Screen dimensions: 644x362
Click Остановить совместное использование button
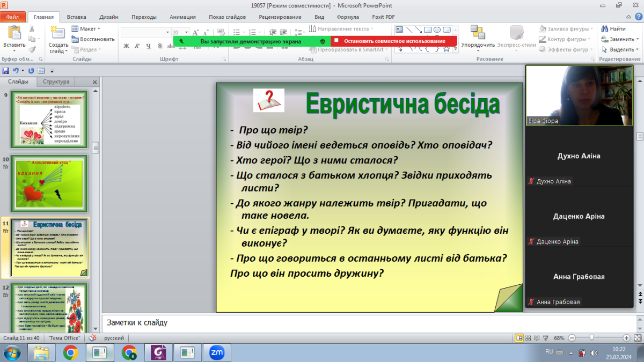point(394,41)
